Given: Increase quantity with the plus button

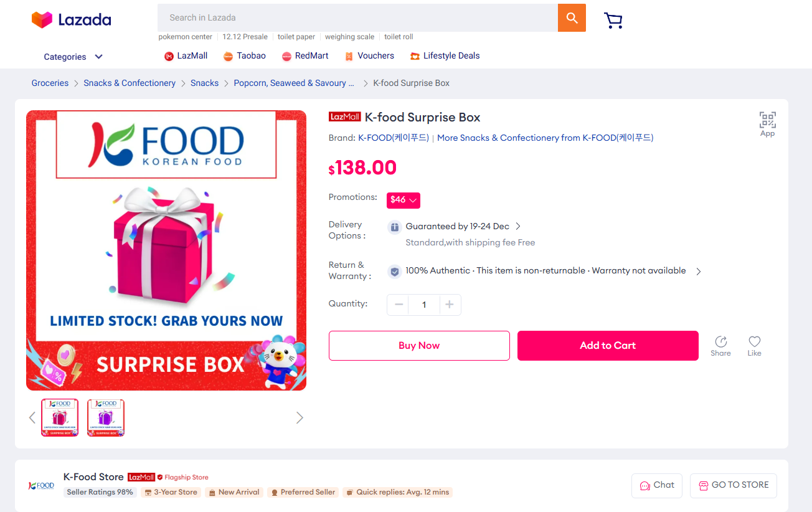Looking at the screenshot, I should coord(450,305).
